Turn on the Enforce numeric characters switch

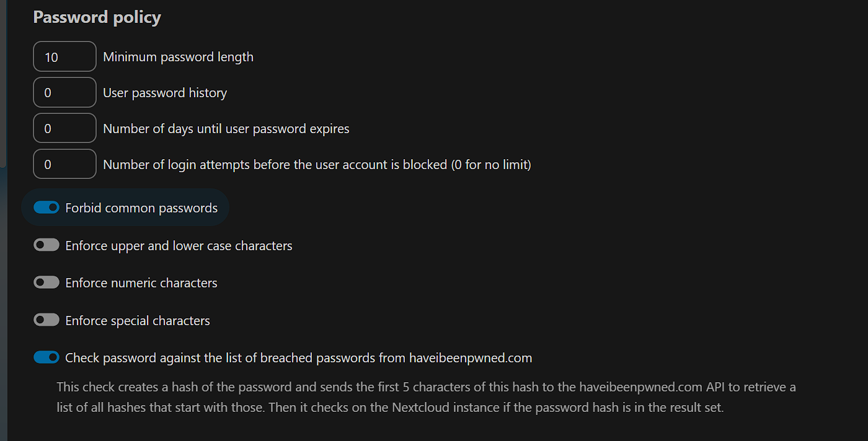[x=46, y=283]
